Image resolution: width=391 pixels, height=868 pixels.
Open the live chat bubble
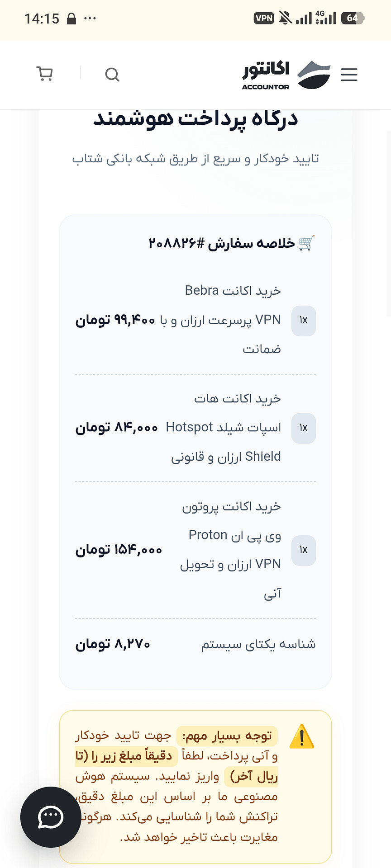click(x=51, y=817)
